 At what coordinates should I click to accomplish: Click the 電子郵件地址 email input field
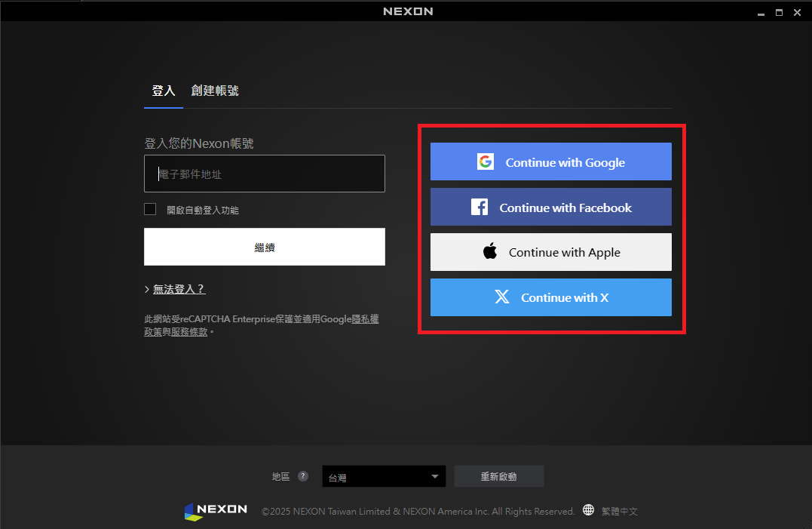264,174
